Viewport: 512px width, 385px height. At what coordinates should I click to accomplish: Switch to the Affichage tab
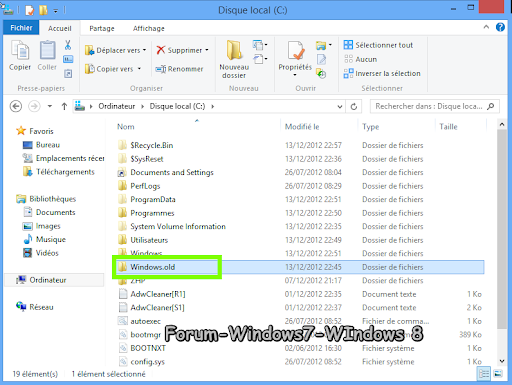149,28
